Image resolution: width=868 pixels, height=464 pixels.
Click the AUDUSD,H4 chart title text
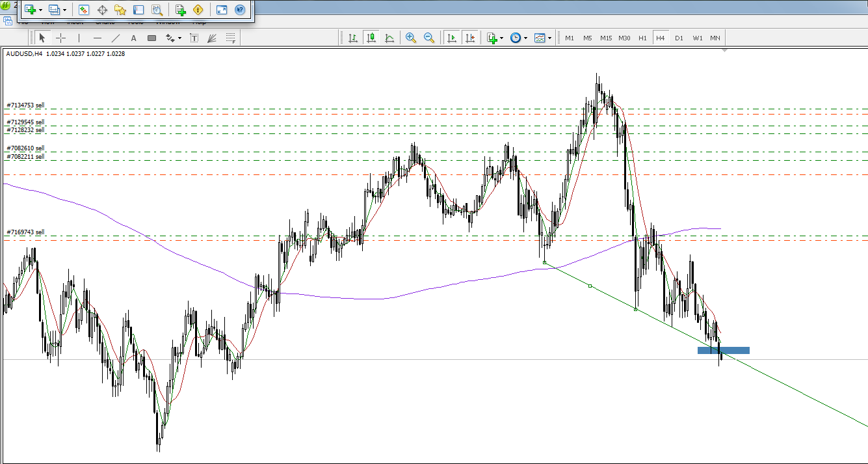click(24, 54)
